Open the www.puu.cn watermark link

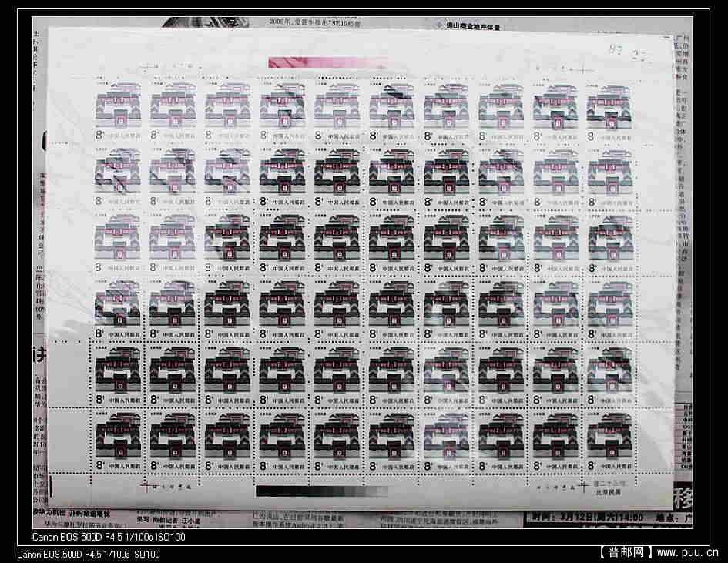click(x=687, y=551)
